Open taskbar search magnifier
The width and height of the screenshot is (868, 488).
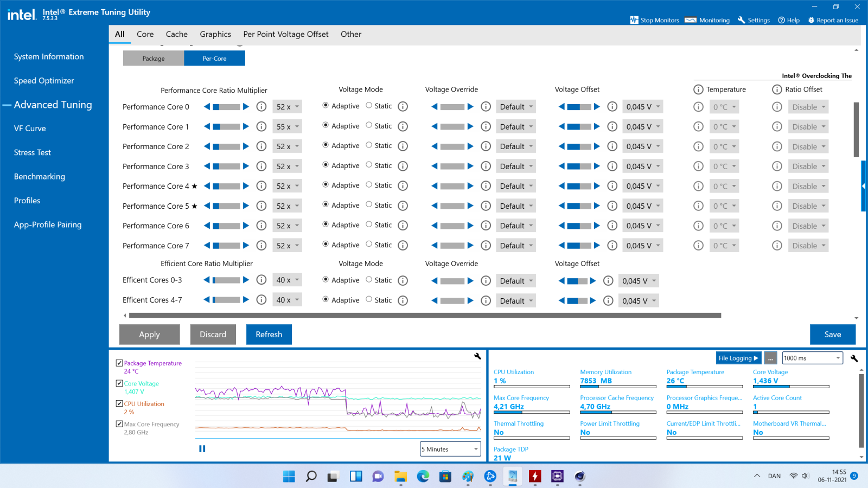pyautogui.click(x=311, y=476)
